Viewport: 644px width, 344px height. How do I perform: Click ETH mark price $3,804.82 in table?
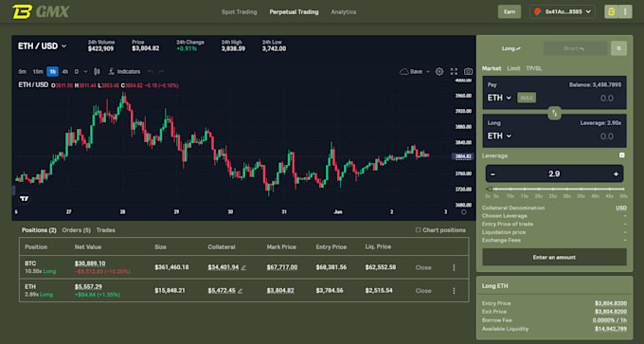click(280, 291)
